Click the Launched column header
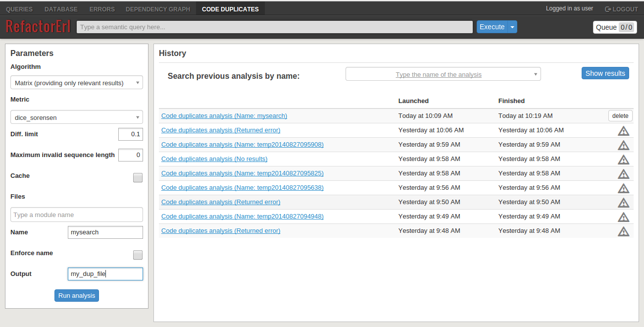 [x=413, y=101]
